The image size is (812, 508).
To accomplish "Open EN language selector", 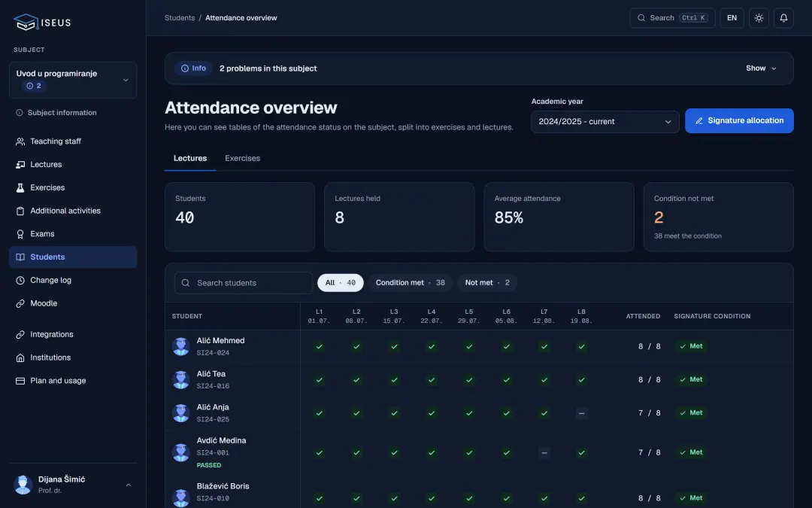I will 732,18.
